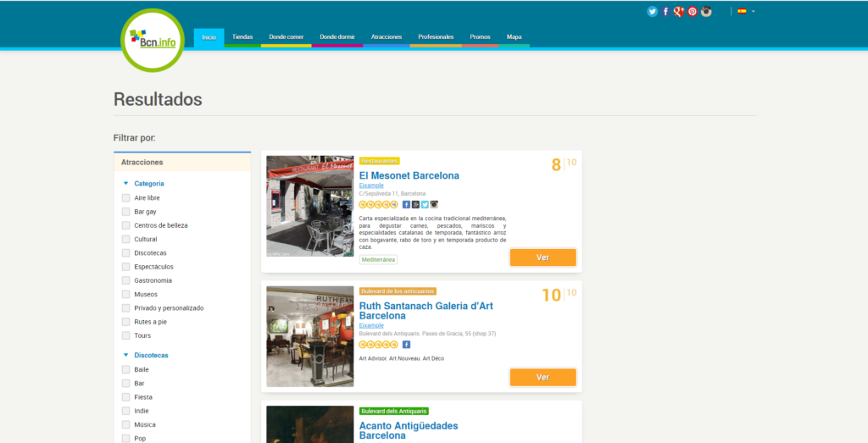868x443 pixels.
Task: Open the Instagram icon in the header
Action: pyautogui.click(x=706, y=12)
